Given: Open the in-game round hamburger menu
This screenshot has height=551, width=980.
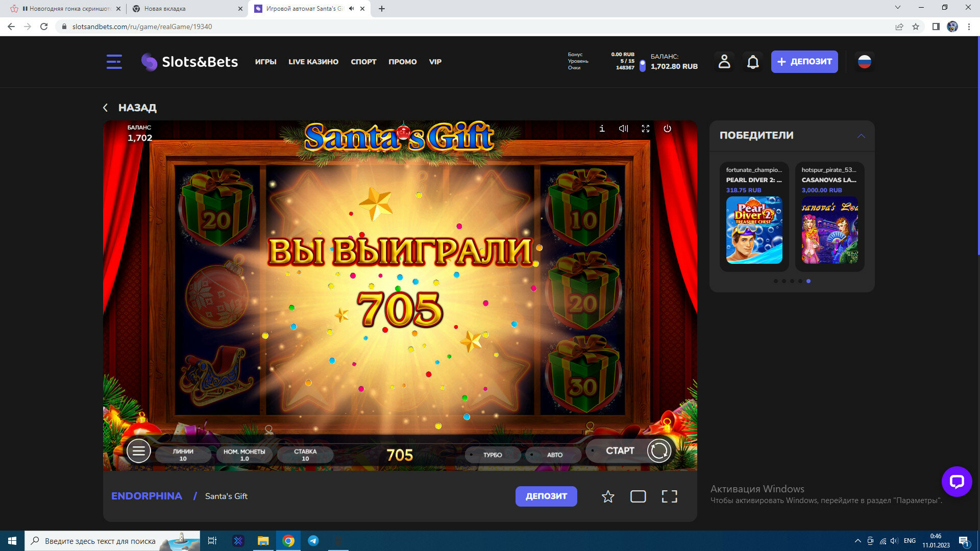Looking at the screenshot, I should (x=138, y=451).
